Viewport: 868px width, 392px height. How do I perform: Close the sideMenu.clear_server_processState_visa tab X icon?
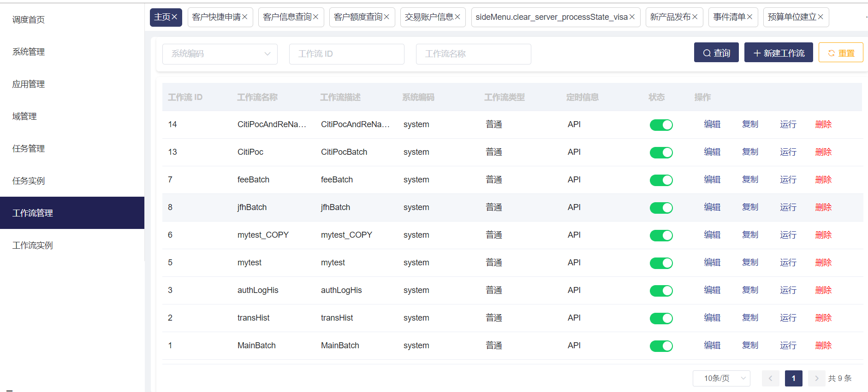click(632, 17)
